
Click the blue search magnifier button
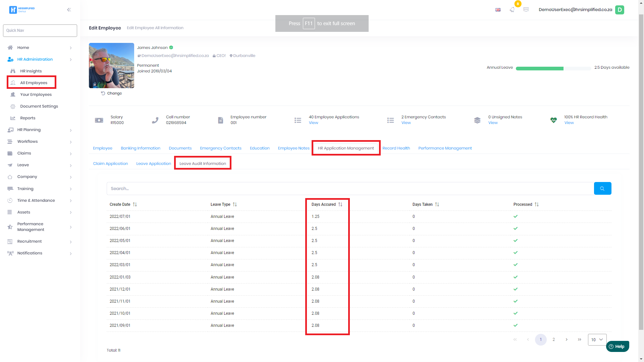[x=602, y=188]
